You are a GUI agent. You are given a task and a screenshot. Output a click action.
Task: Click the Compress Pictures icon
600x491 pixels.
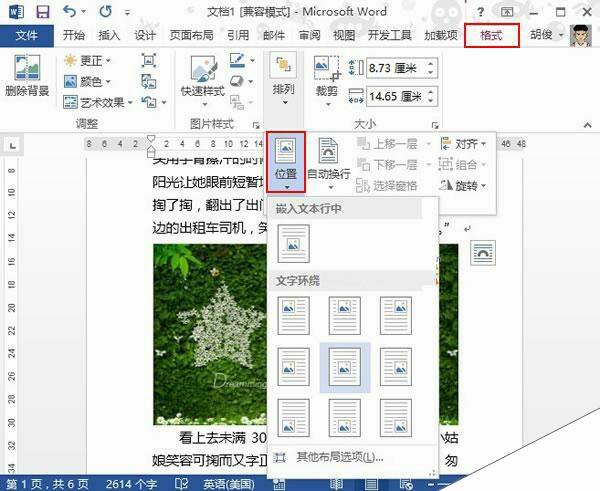148,60
